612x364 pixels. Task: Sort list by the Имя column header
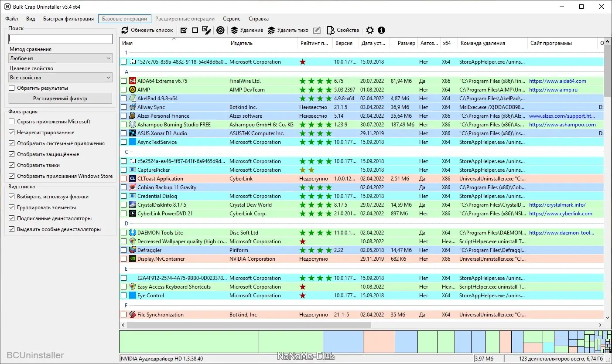click(x=174, y=43)
